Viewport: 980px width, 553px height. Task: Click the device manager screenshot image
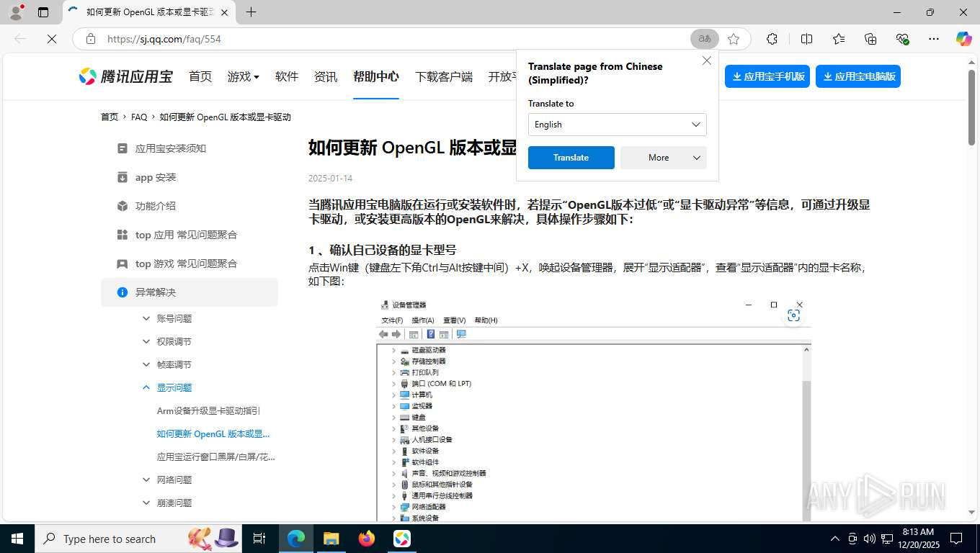[x=594, y=409]
